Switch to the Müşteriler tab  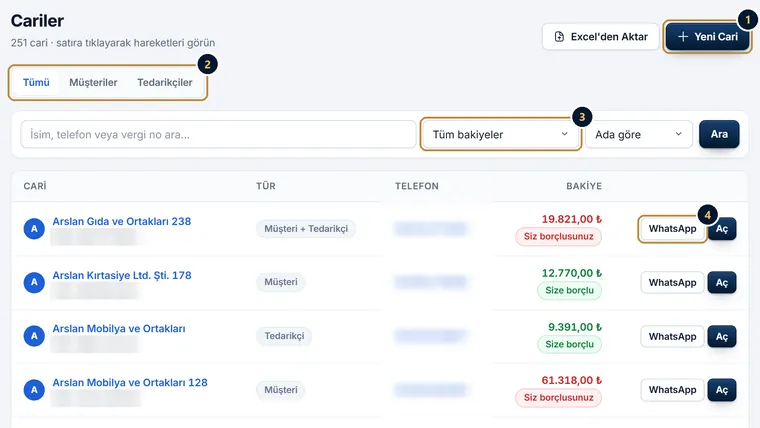[x=93, y=82]
